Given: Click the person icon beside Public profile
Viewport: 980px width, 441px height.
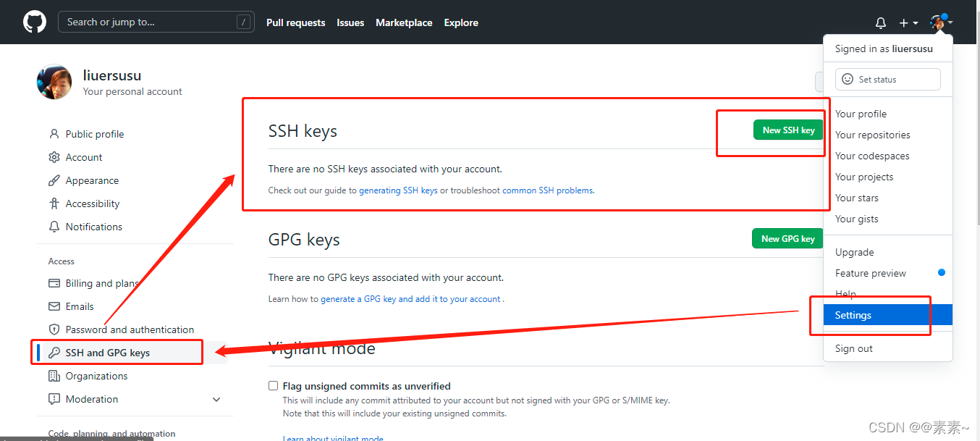Looking at the screenshot, I should coord(54,134).
